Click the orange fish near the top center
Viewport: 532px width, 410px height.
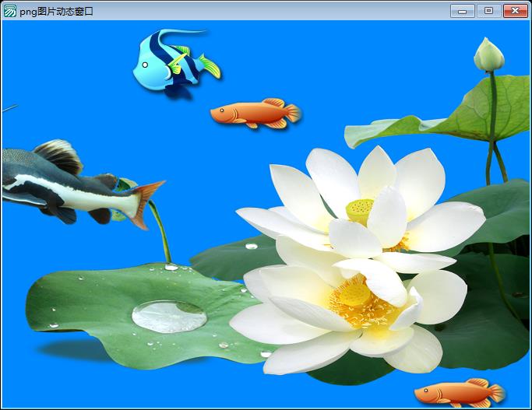point(255,114)
